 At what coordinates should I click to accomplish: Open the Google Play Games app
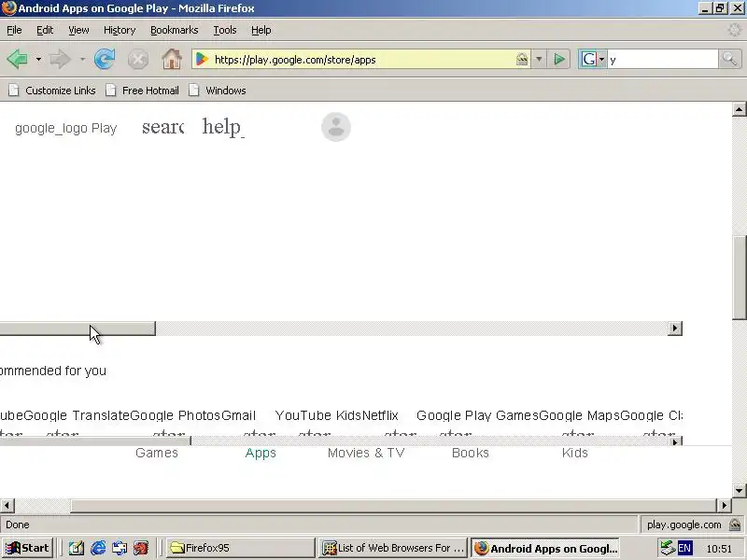point(477,415)
